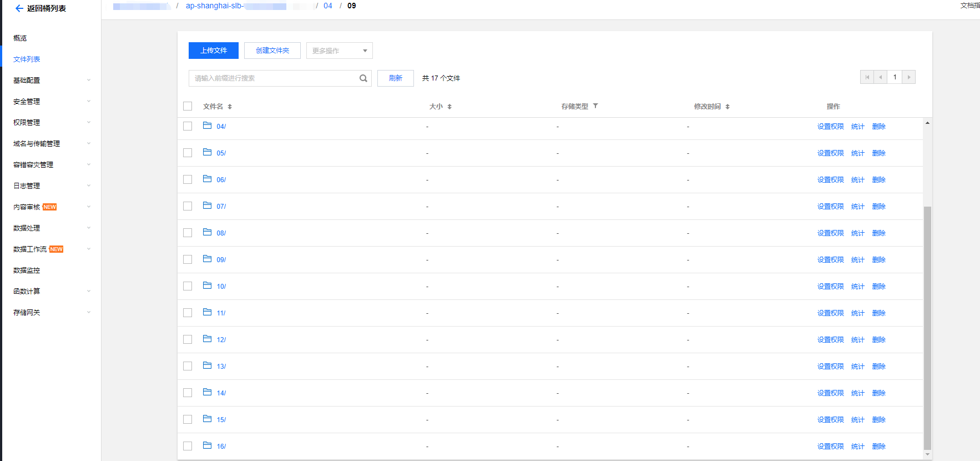
Task: Tick the checkbox for folder 06/
Action: point(188,179)
